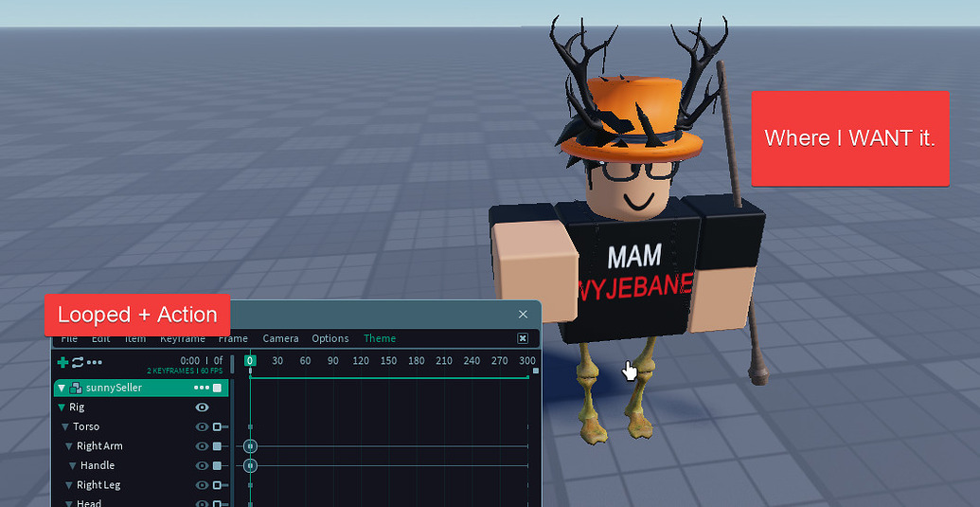Jump to frame 90 on timeline ruler
Image resolution: width=980 pixels, height=507 pixels.
333,360
